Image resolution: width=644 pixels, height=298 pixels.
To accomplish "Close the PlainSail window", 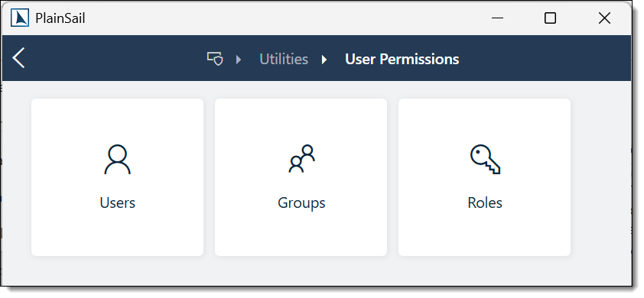I will [x=604, y=18].
